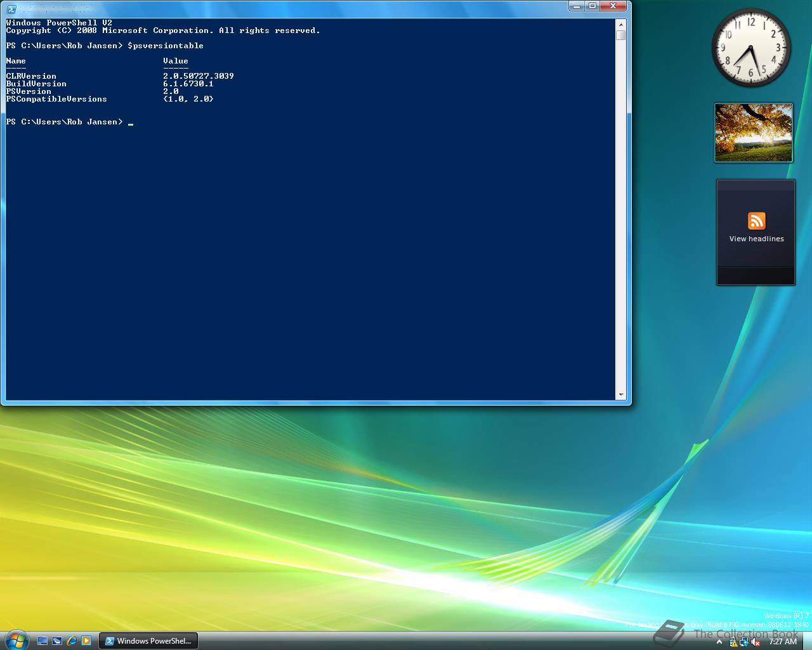Click the Show Desktop strip beside the clock
The height and width of the screenshot is (650, 812).
coord(807,640)
